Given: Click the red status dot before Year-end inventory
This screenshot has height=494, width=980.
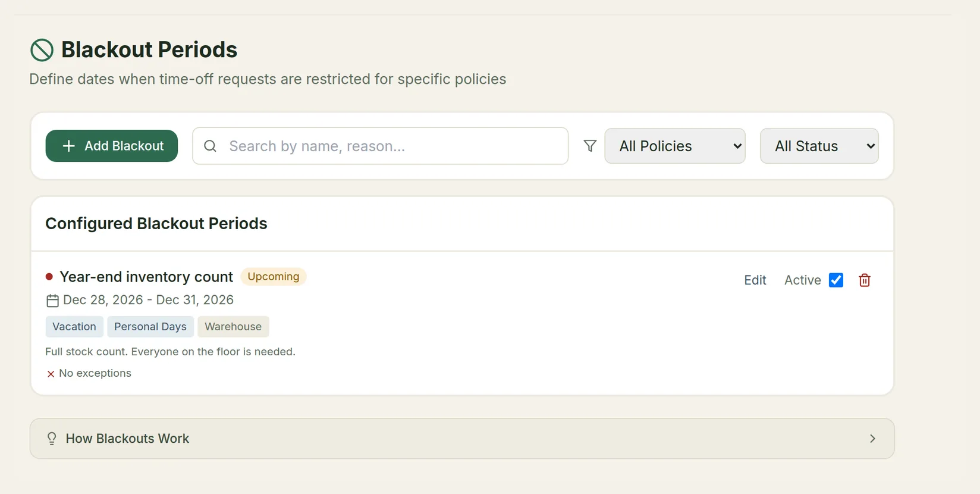Looking at the screenshot, I should 49,277.
